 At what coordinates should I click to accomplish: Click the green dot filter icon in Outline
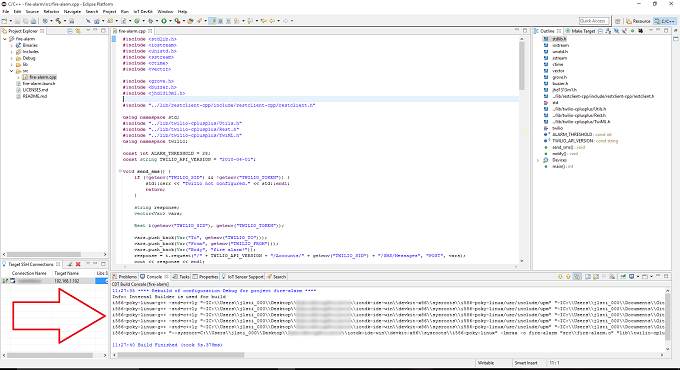coord(632,31)
